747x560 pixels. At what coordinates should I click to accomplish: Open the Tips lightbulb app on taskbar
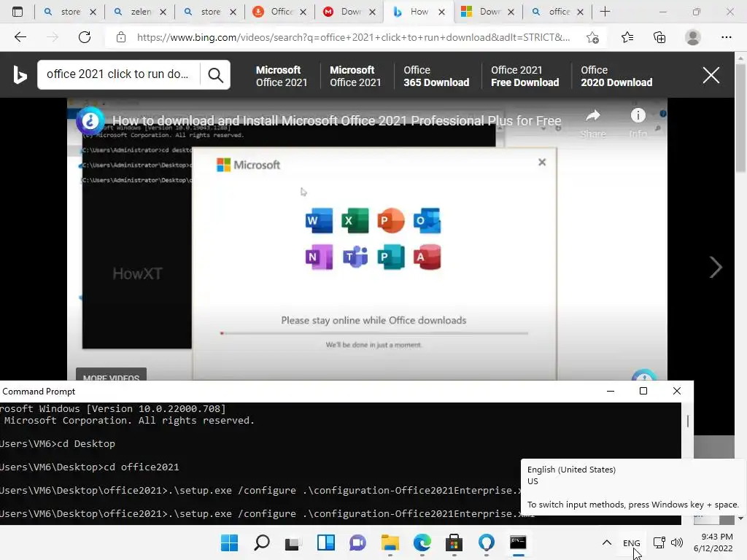[486, 542]
